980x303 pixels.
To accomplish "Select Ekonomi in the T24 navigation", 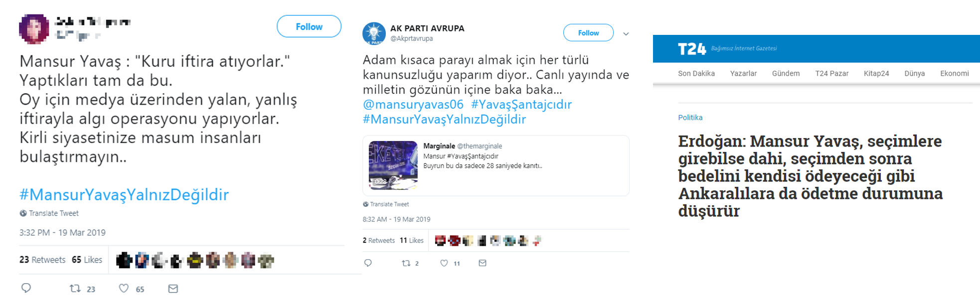I will 955,73.
